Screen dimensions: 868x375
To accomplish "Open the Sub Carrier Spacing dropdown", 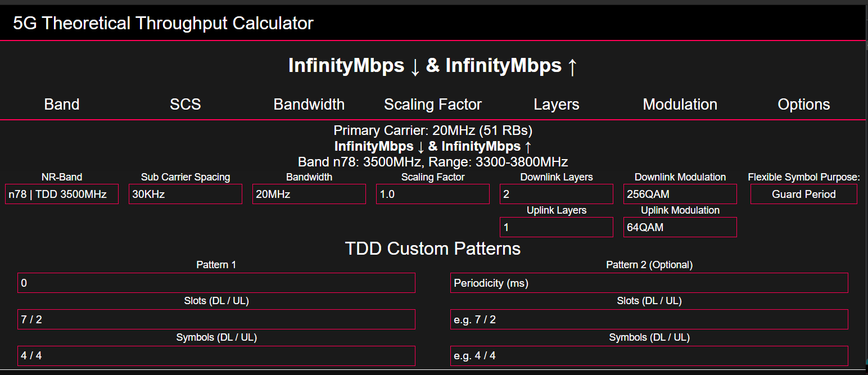I will pyautogui.click(x=186, y=194).
